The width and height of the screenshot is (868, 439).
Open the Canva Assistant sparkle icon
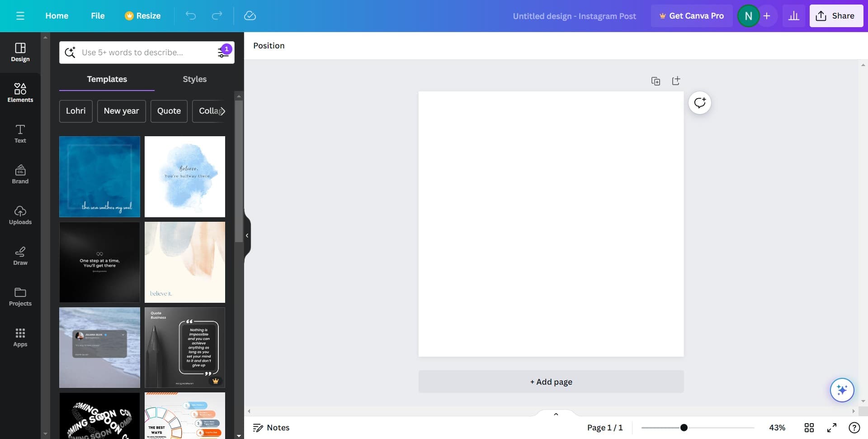842,390
